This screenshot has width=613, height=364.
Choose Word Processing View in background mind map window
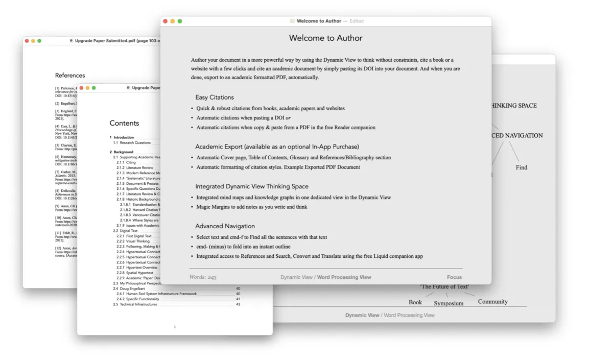[409, 315]
